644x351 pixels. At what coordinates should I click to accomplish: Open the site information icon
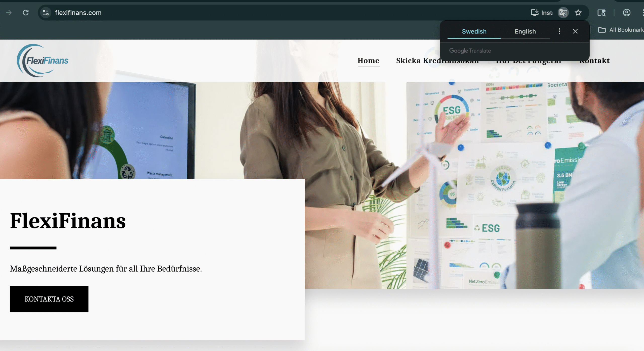coord(46,13)
